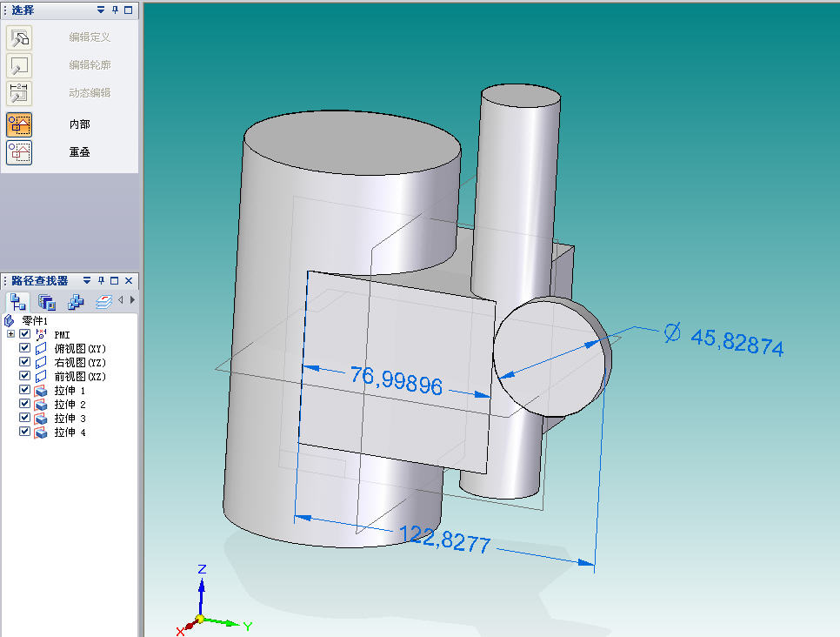The height and width of the screenshot is (637, 840).
Task: Pin the 路径查找器 panel with pushpin icon
Action: pyautogui.click(x=101, y=280)
